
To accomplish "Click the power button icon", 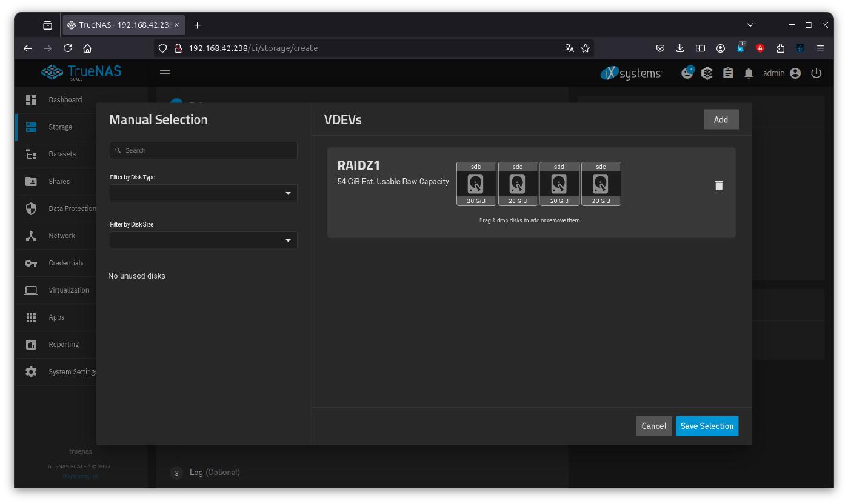I will [x=816, y=73].
